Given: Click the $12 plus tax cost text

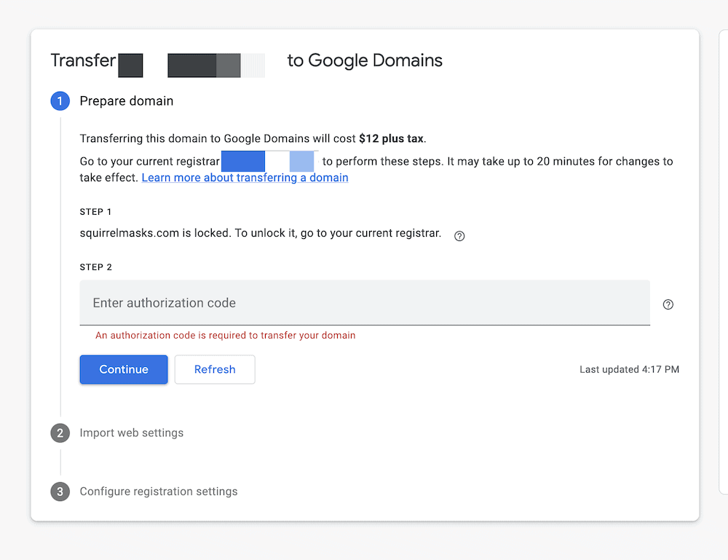Looking at the screenshot, I should tap(391, 138).
